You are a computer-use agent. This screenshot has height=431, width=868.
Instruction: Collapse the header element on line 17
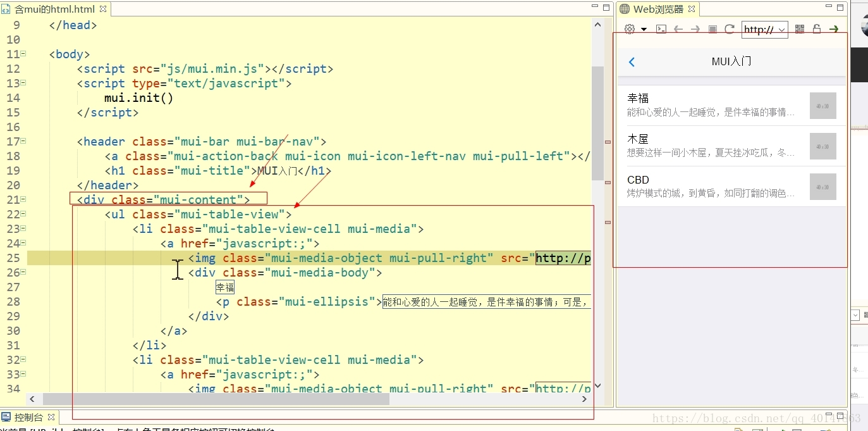coord(23,141)
